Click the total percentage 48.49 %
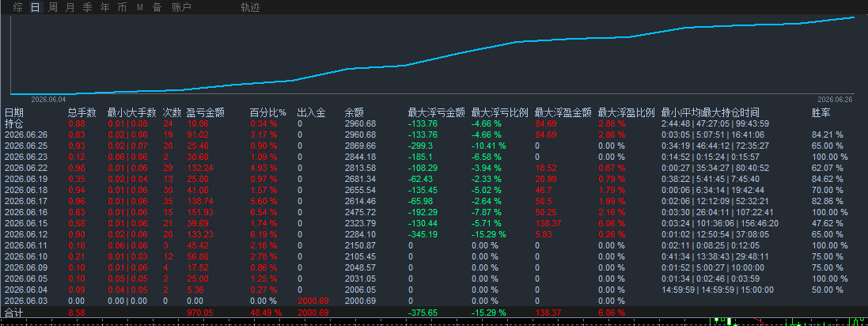868x326 pixels. pos(266,313)
